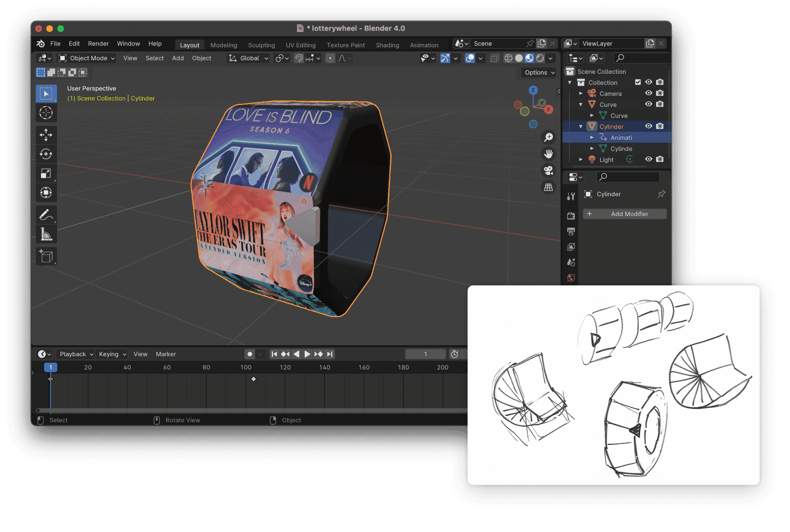Click the pan view hand icon

[x=549, y=154]
